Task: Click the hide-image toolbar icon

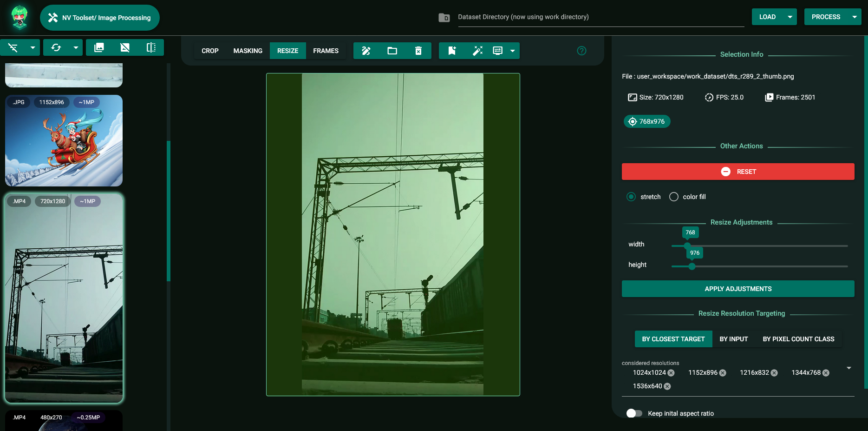Action: coord(124,47)
